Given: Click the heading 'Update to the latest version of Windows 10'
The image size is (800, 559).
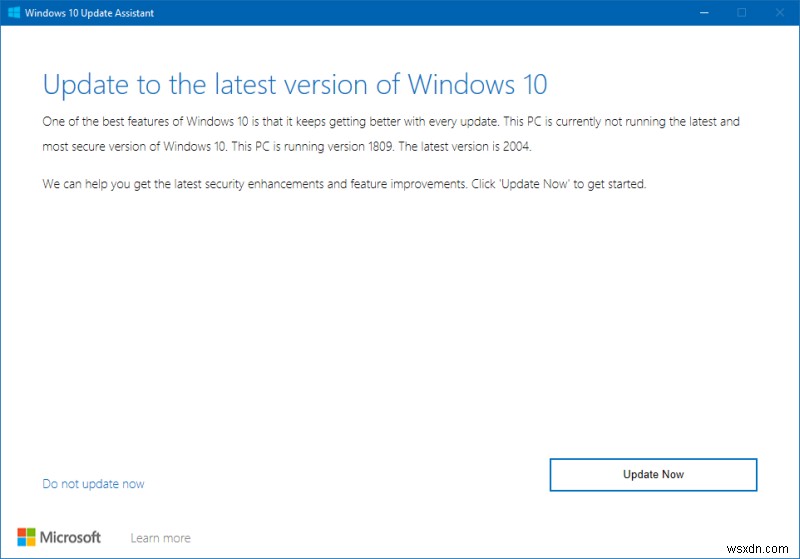Looking at the screenshot, I should (x=295, y=85).
